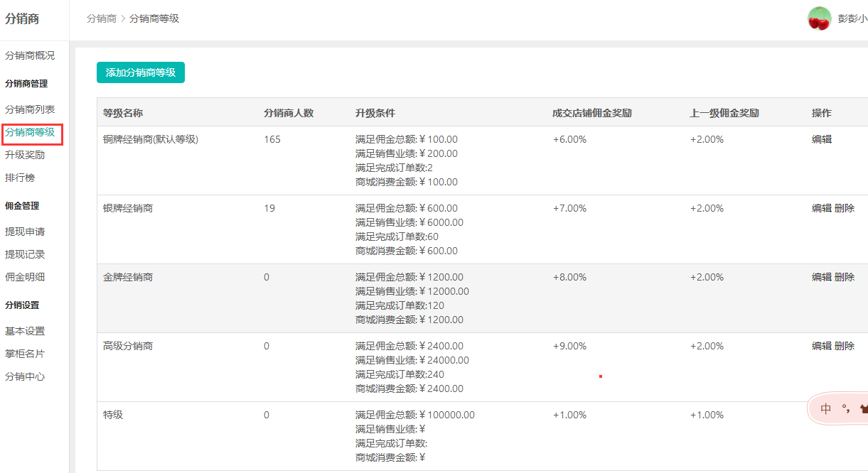Click the IME punctuation mode icon
Image resolution: width=868 pixels, height=473 pixels.
(x=845, y=409)
